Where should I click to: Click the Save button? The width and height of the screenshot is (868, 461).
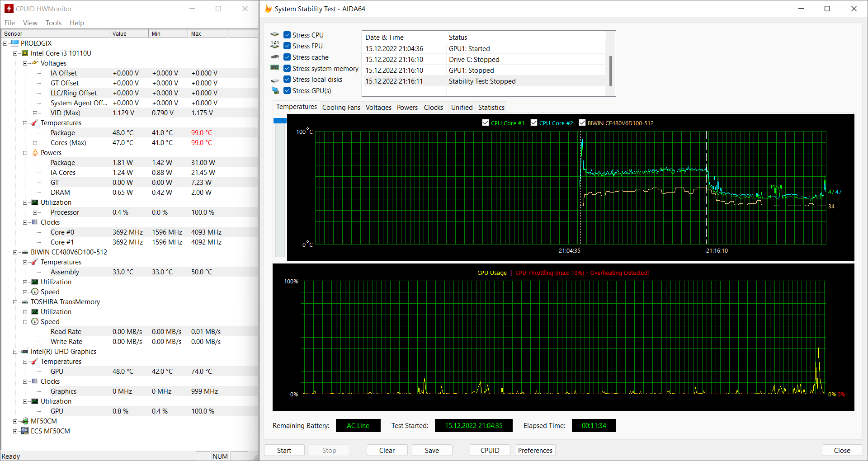(x=432, y=450)
